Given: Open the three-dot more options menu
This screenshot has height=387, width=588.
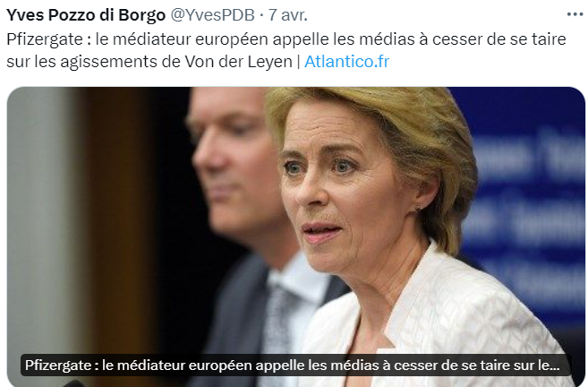Looking at the screenshot, I should pos(575,14).
